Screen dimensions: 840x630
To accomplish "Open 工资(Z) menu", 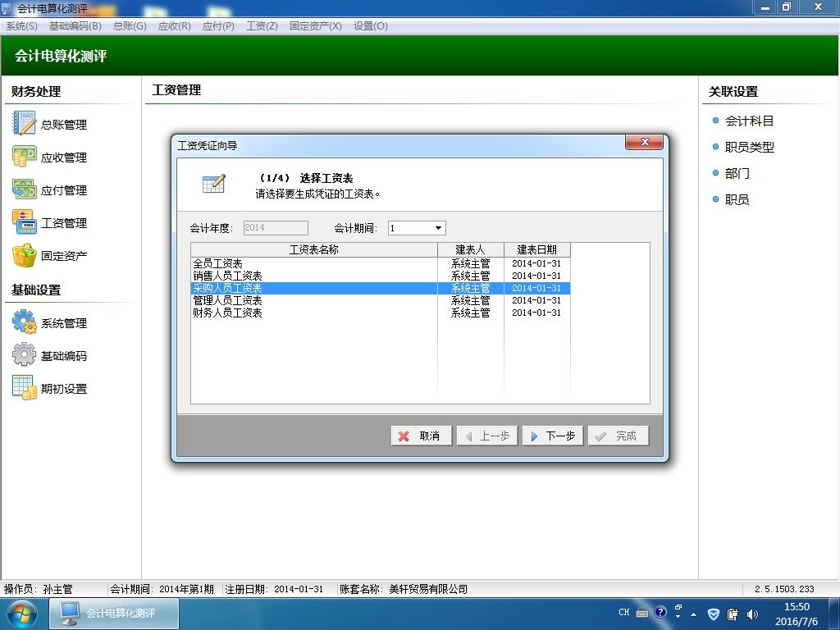I will tap(262, 25).
